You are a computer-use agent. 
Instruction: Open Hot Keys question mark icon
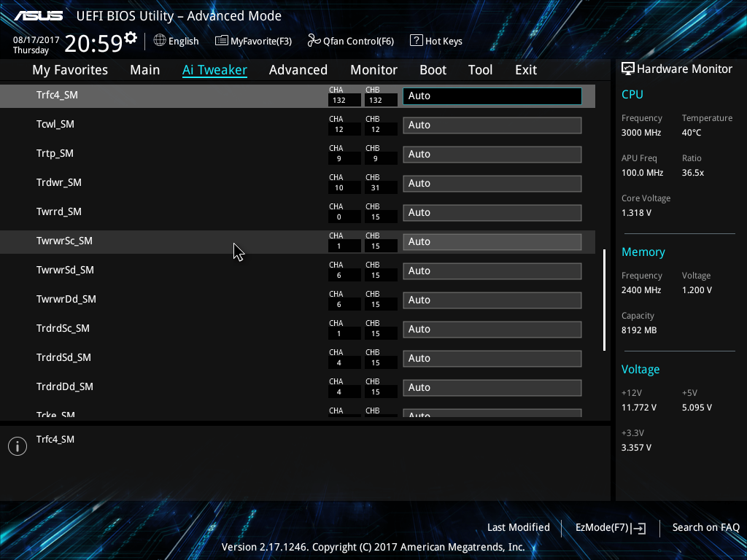tap(416, 41)
